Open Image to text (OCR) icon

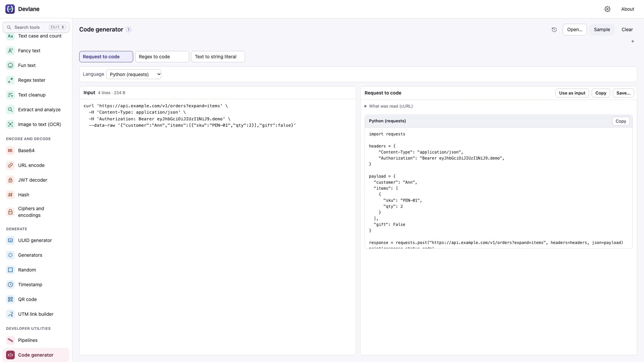[x=10, y=124]
